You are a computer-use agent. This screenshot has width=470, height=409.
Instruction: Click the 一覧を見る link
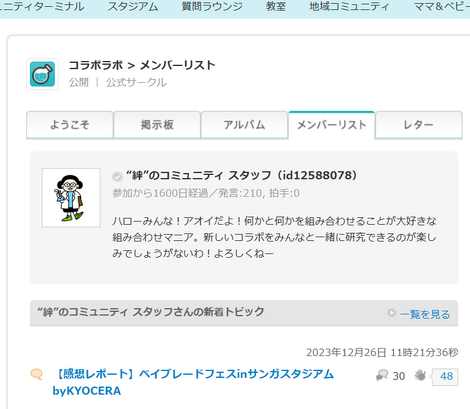coord(425,314)
